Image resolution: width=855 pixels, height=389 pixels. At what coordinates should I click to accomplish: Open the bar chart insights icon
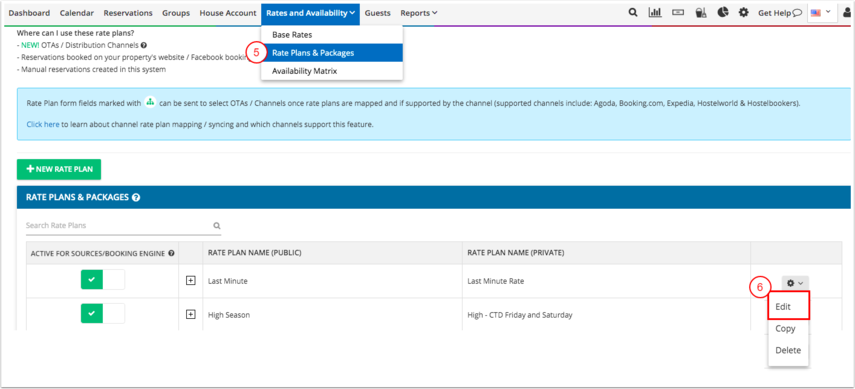tap(655, 13)
